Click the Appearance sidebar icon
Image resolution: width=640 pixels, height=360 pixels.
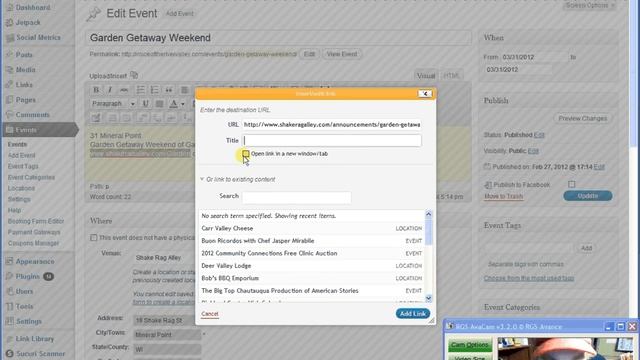(9, 261)
